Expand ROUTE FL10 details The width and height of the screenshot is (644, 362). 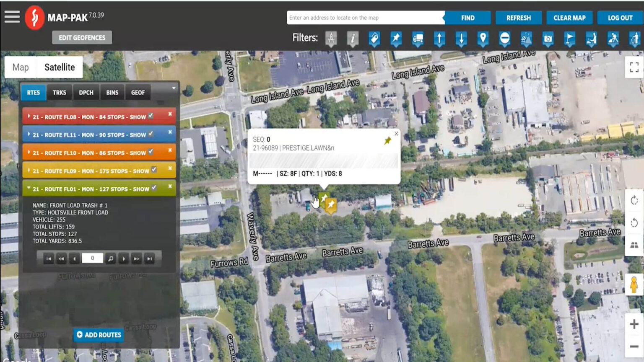(28, 152)
